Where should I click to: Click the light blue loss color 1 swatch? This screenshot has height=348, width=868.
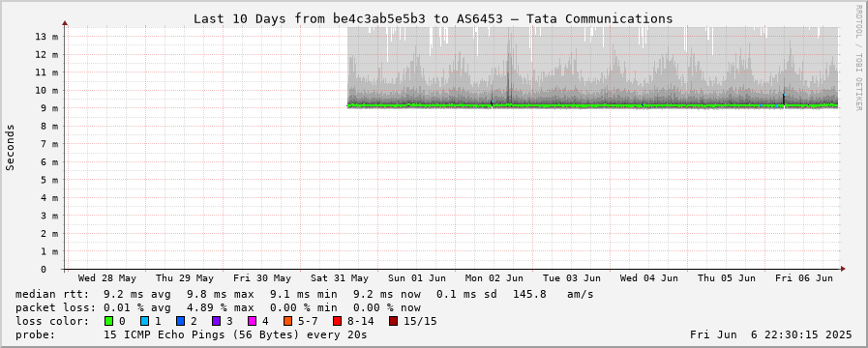(144, 321)
